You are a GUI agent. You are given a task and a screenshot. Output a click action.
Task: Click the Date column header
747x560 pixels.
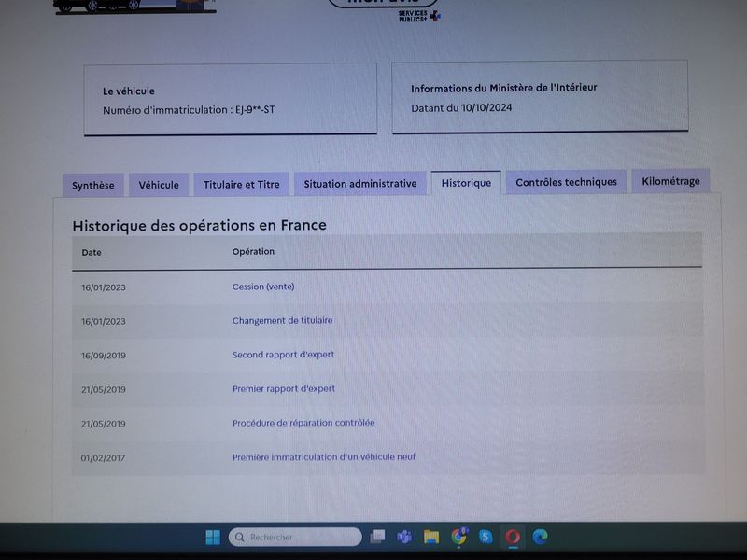pos(92,252)
